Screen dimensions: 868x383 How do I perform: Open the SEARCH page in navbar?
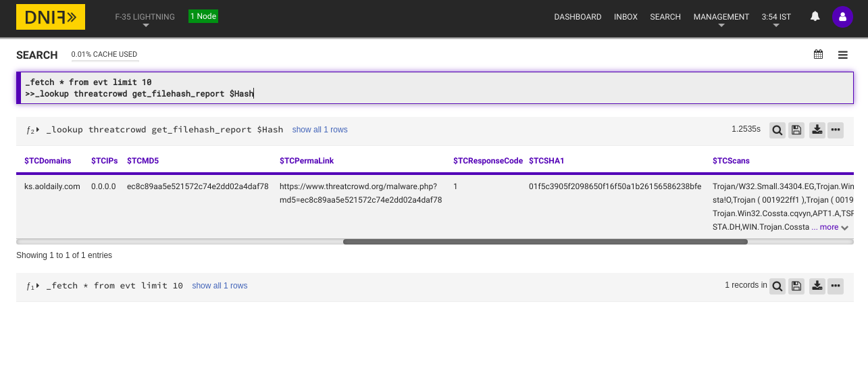tap(665, 17)
